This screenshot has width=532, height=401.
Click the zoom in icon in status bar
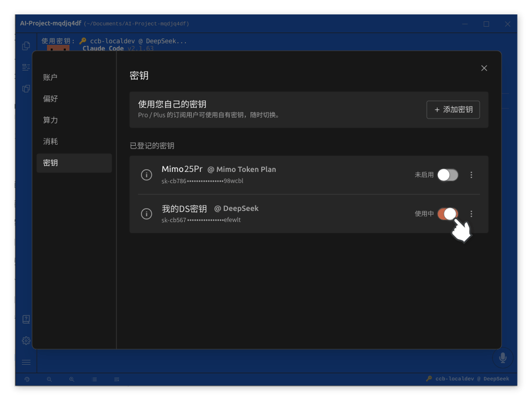tap(72, 379)
